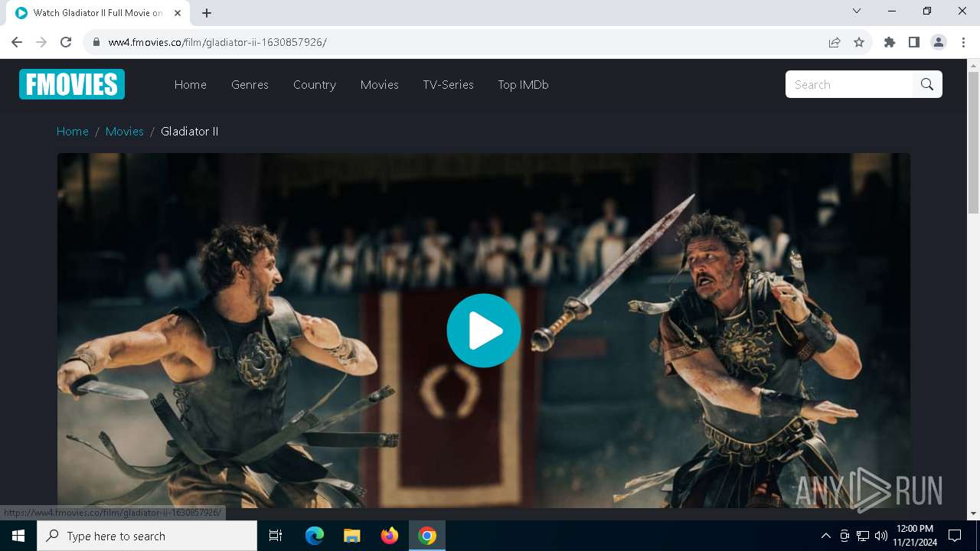The width and height of the screenshot is (980, 551).
Task: Go back with browser back arrow
Action: pyautogui.click(x=17, y=42)
